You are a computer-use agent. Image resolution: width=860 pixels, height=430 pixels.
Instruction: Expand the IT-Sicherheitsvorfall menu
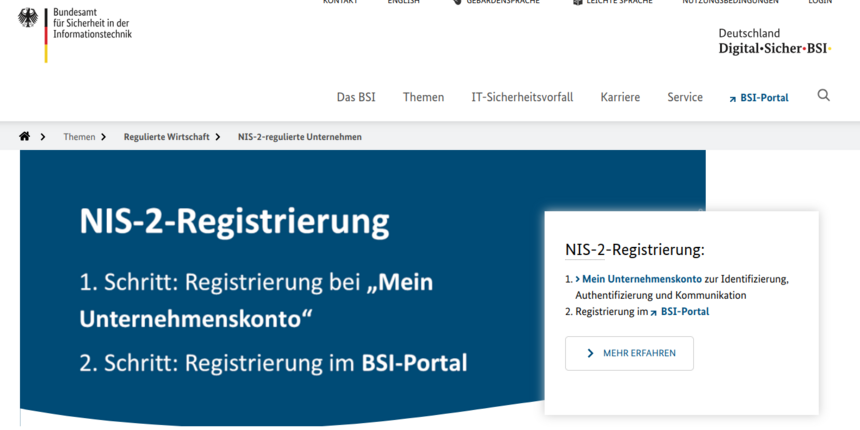[x=522, y=97]
